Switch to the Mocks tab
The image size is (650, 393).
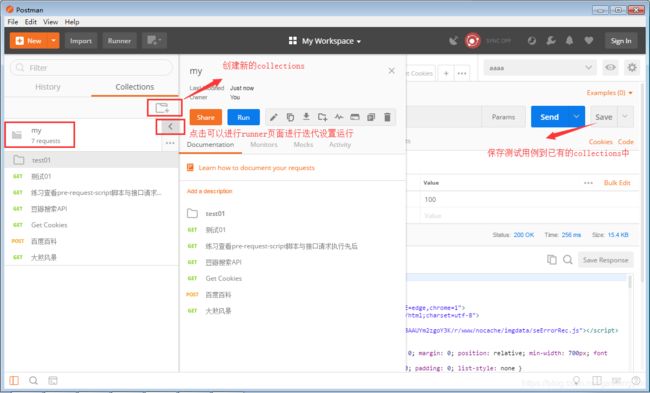coord(303,145)
